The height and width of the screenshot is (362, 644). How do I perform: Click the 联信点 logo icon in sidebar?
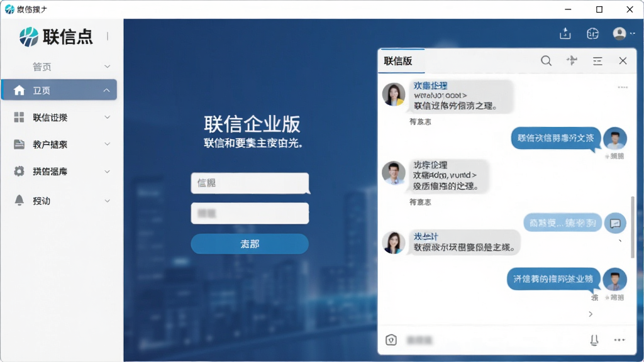29,36
